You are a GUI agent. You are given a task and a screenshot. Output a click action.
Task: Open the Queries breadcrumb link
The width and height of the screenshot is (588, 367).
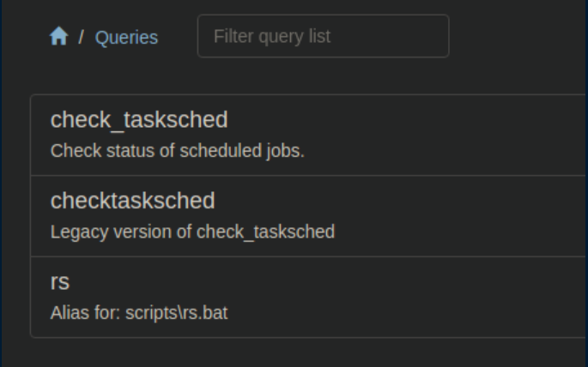click(126, 38)
